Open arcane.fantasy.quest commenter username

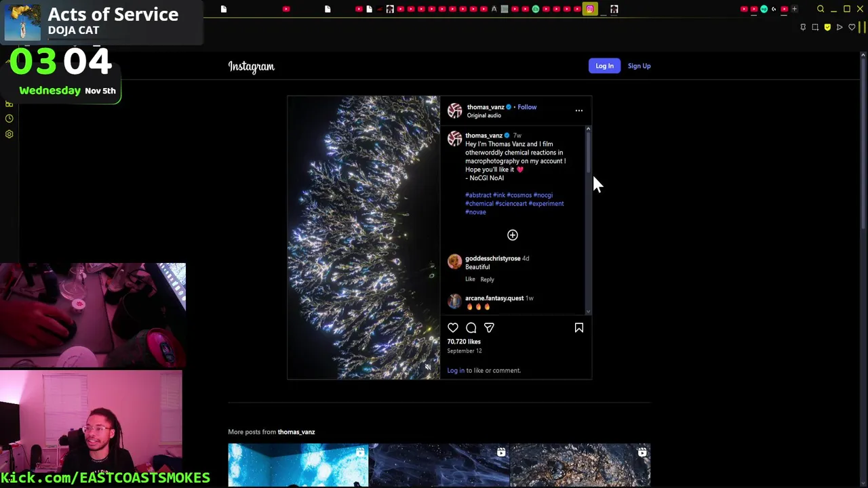pyautogui.click(x=494, y=298)
